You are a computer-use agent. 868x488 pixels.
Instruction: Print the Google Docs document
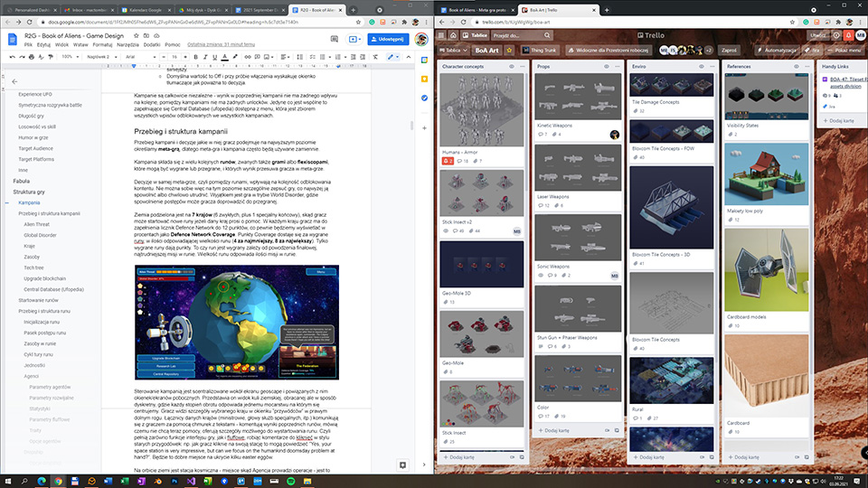(31, 57)
